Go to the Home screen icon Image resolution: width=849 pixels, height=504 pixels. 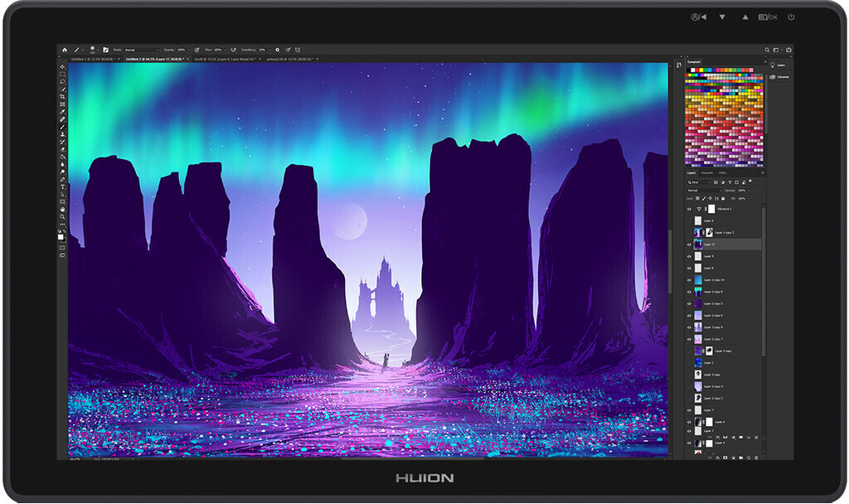pos(65,50)
